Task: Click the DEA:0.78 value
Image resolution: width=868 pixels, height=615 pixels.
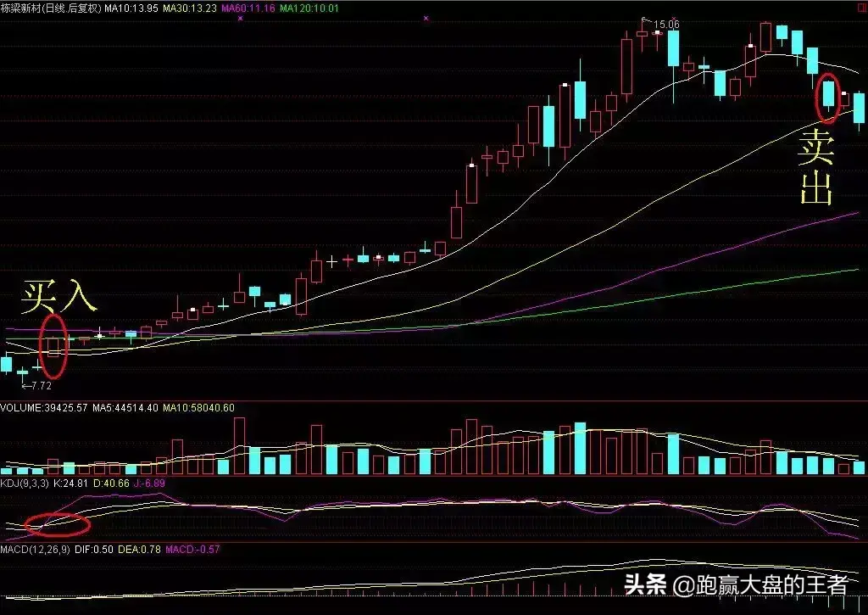Action: pyautogui.click(x=140, y=550)
